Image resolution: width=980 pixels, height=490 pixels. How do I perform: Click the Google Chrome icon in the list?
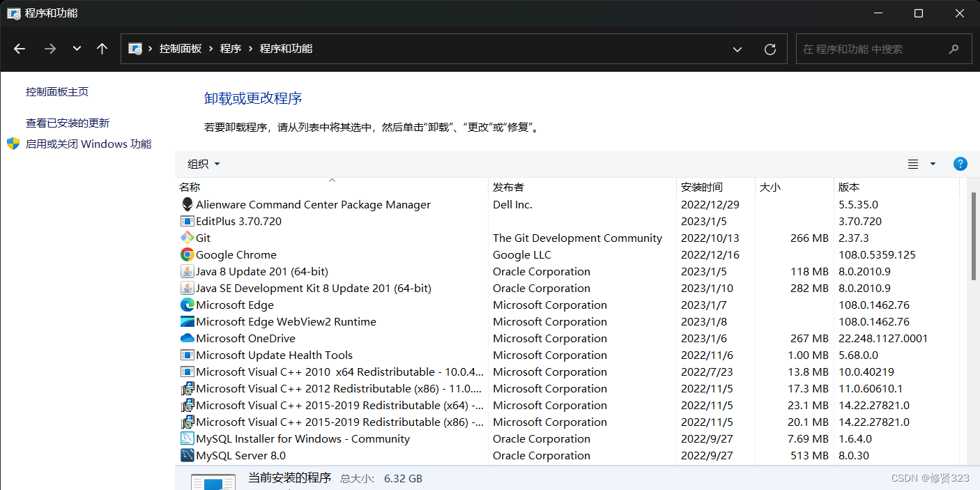[187, 254]
